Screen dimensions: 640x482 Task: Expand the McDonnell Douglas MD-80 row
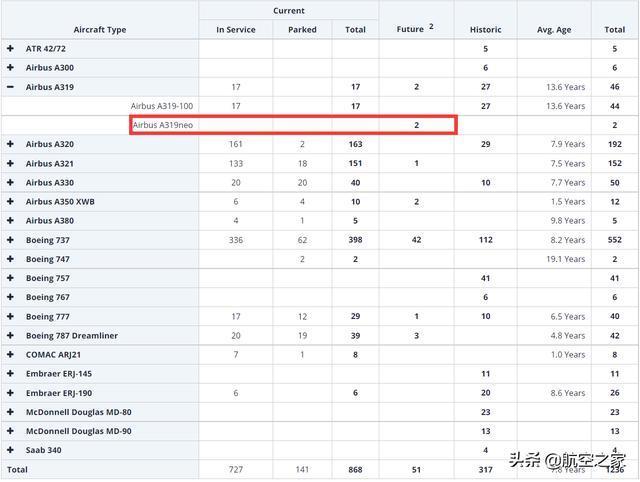click(11, 412)
